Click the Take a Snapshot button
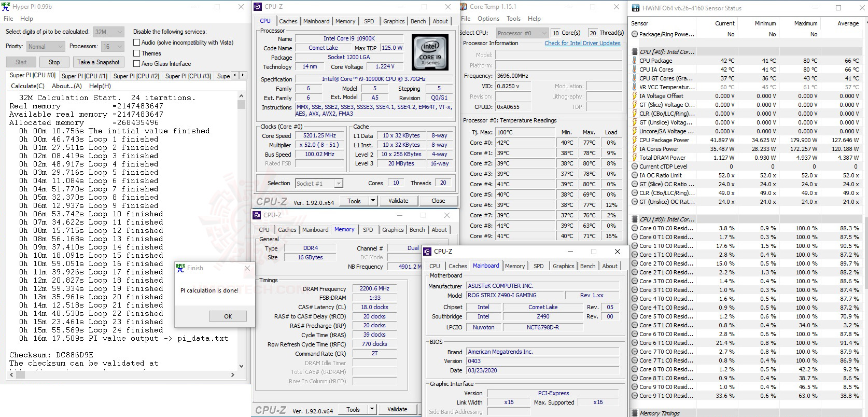Viewport: 868px width, 417px height. [x=98, y=62]
